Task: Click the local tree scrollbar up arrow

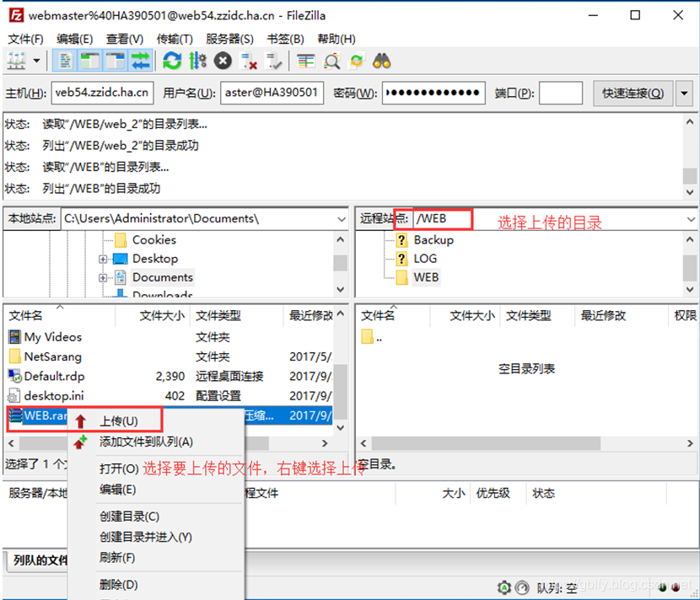Action: pyautogui.click(x=340, y=239)
